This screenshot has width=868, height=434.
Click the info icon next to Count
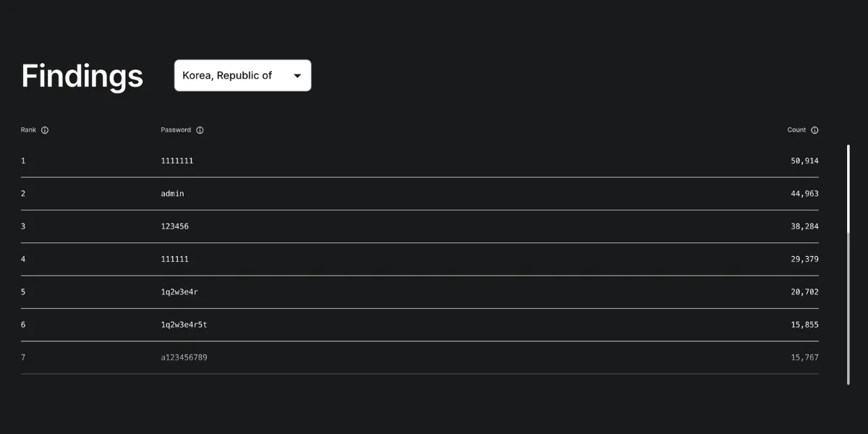pos(814,130)
